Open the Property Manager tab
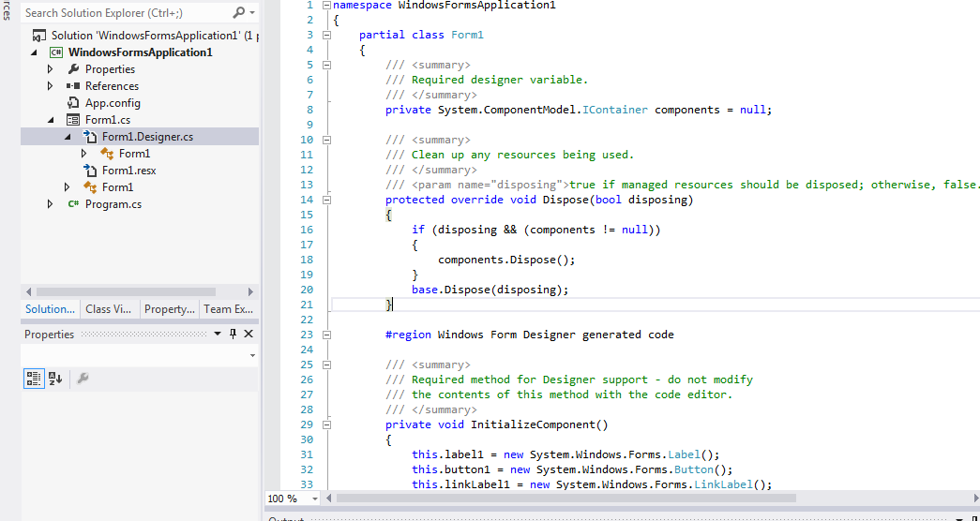The height and width of the screenshot is (521, 980). tap(169, 309)
